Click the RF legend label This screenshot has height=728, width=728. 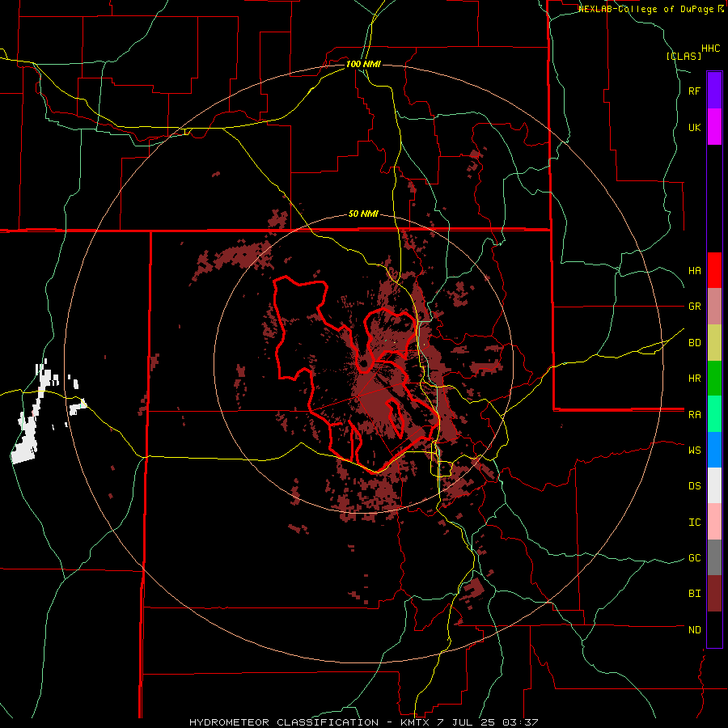[694, 91]
